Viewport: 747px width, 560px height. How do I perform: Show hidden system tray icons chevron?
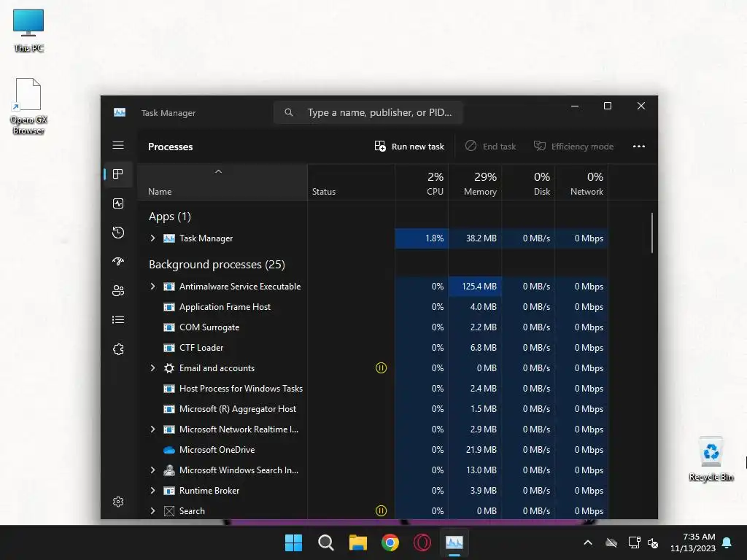588,542
